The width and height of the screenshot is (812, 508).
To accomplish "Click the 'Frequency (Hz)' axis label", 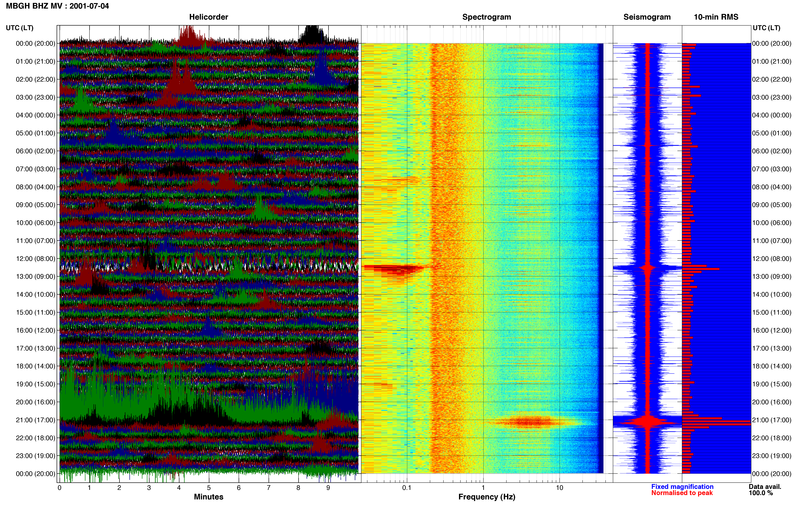I will 487,497.
